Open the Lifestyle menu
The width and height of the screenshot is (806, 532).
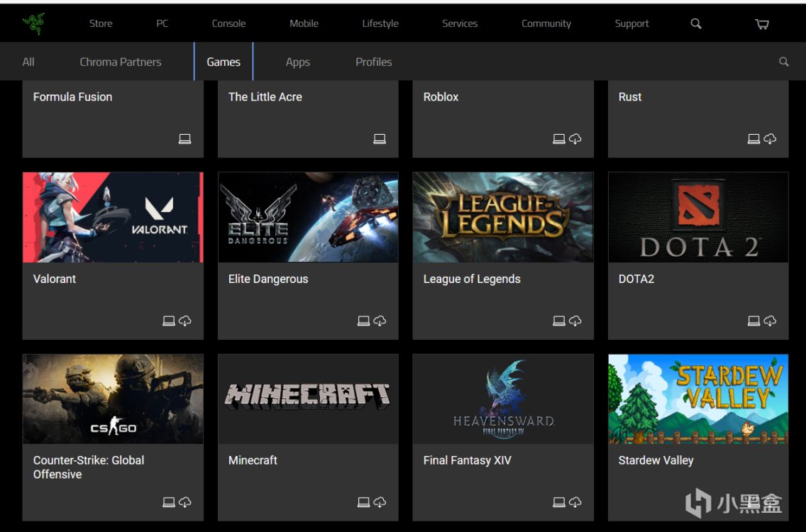(x=380, y=23)
